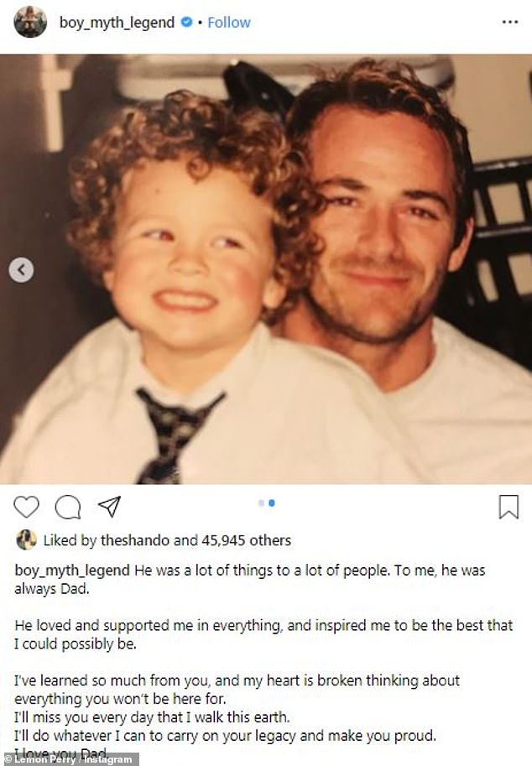
Task: Click the main post photo
Action: coord(266,268)
